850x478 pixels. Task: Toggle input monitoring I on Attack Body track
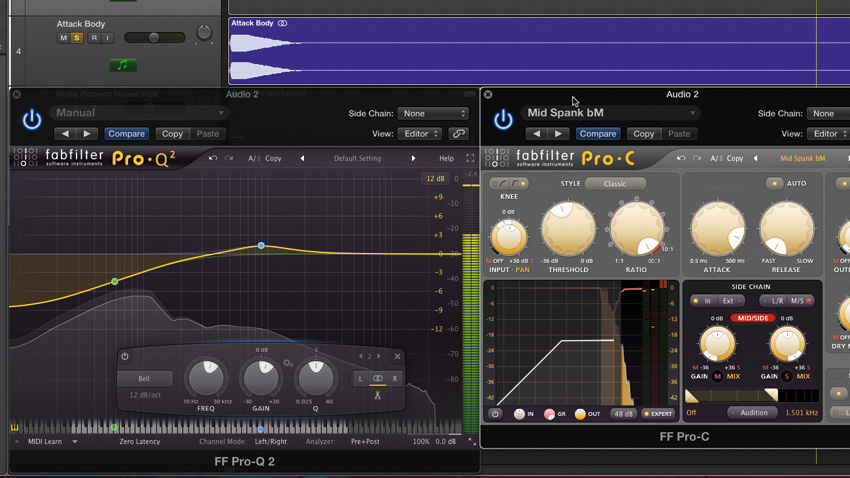(107, 38)
